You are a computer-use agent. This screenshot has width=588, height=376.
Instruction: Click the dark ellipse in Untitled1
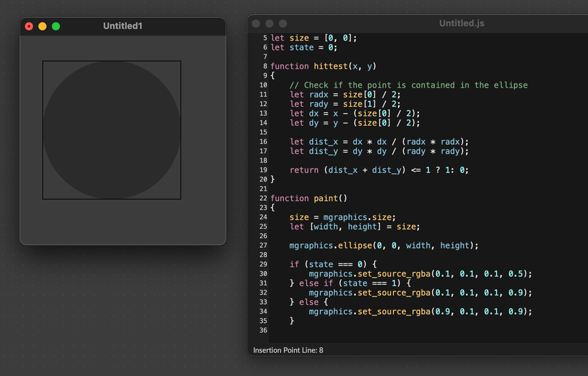(x=112, y=130)
